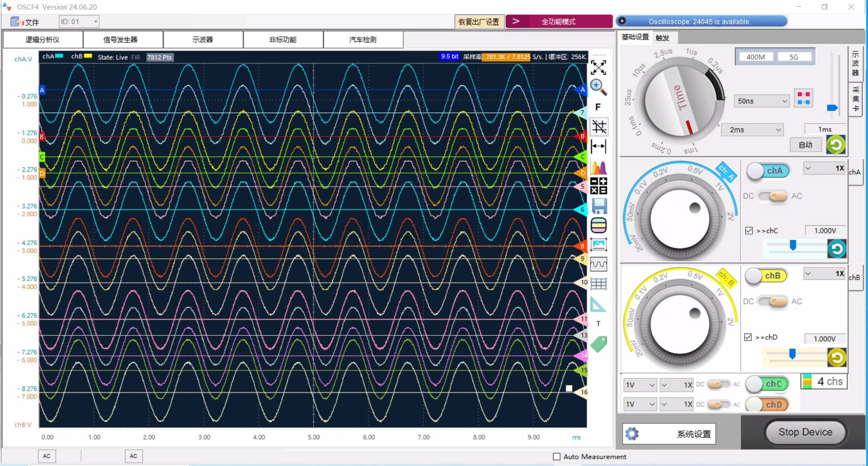Toggle the chA channel switch
This screenshot has height=466, width=868.
click(768, 171)
